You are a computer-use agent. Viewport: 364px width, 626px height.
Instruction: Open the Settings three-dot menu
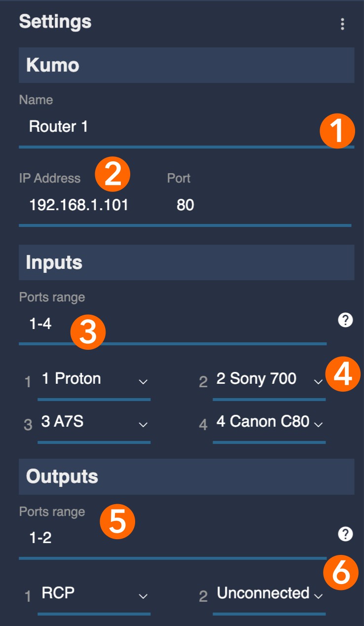point(342,24)
